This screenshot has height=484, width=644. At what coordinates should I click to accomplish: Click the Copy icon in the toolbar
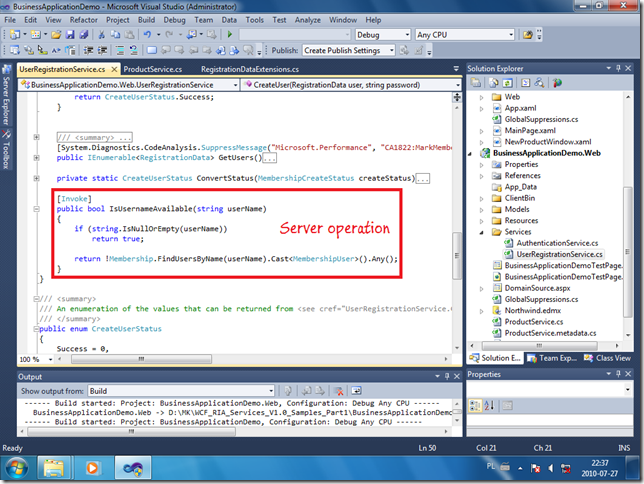[115, 35]
